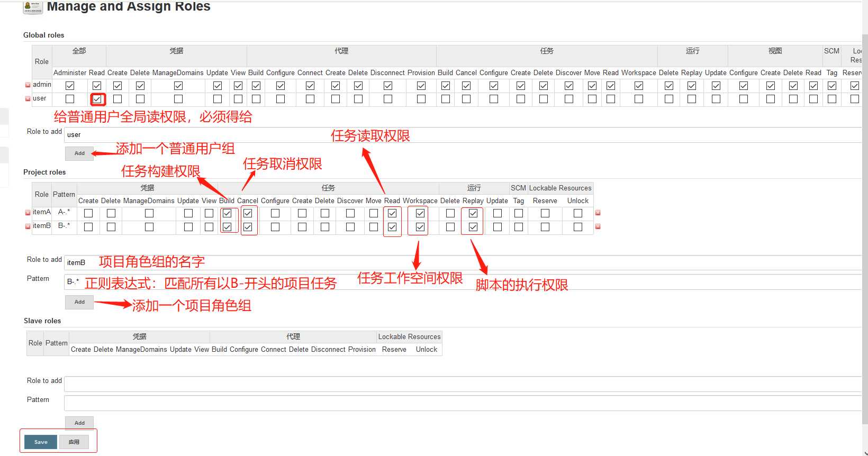
Task: Focus global Role to add field containing user
Action: [x=463, y=135]
